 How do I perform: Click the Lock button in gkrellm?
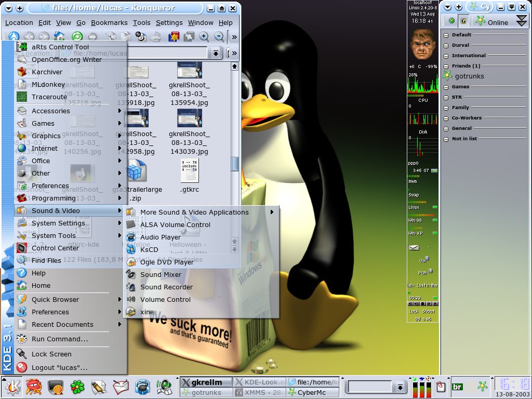414,312
